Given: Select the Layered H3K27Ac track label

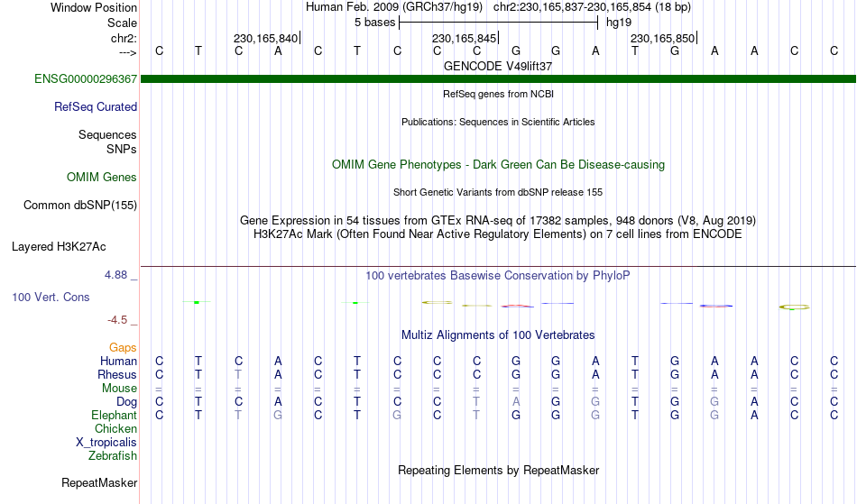Looking at the screenshot, I should point(59,247).
